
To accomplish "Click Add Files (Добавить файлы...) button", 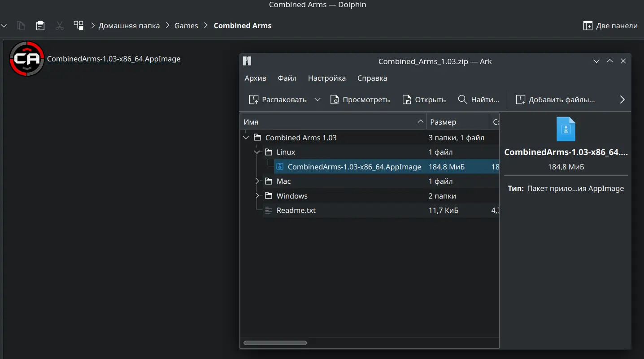I will click(x=556, y=99).
